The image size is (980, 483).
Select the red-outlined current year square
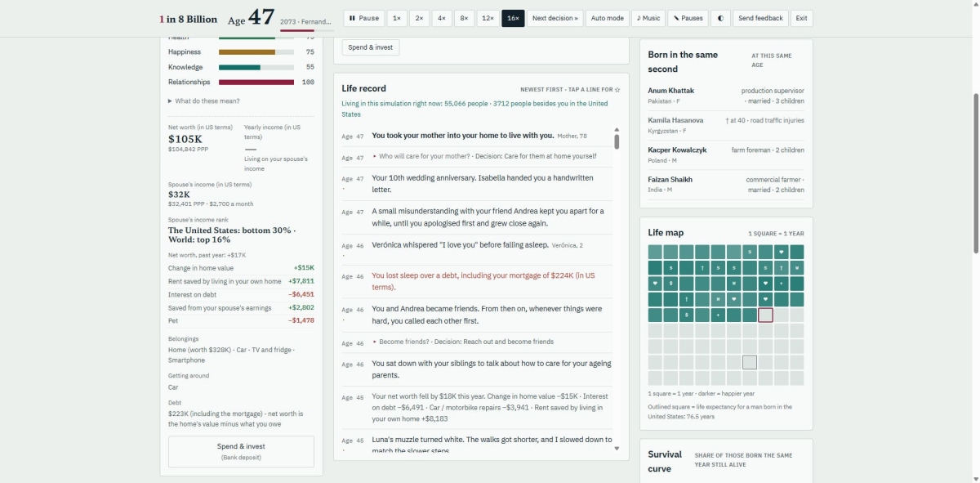click(765, 315)
